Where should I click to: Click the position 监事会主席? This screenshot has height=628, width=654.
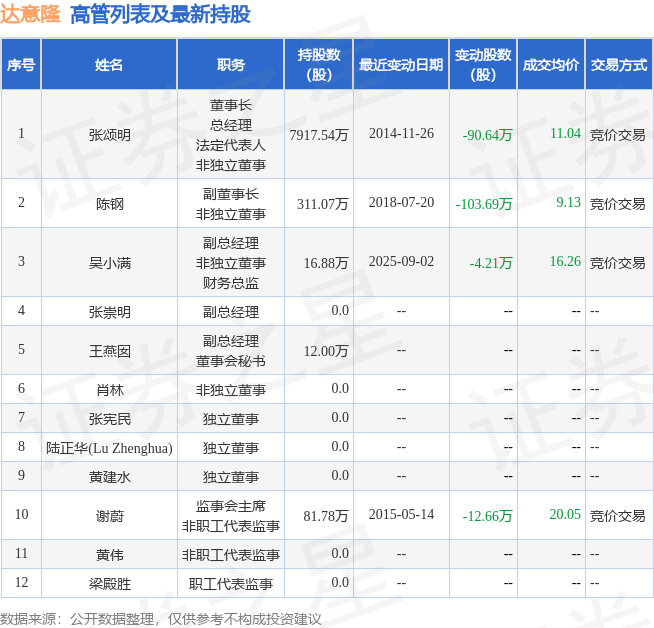[x=231, y=506]
